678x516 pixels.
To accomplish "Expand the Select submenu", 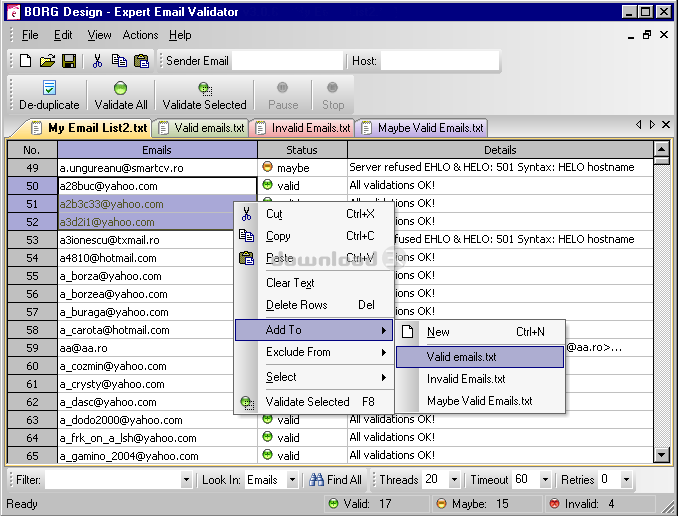I will [x=314, y=377].
